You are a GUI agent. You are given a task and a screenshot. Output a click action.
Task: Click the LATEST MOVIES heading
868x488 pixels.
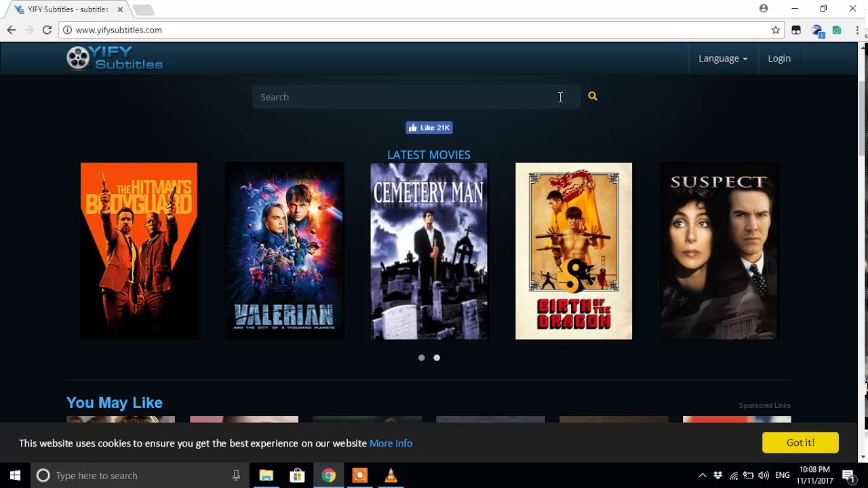(429, 155)
